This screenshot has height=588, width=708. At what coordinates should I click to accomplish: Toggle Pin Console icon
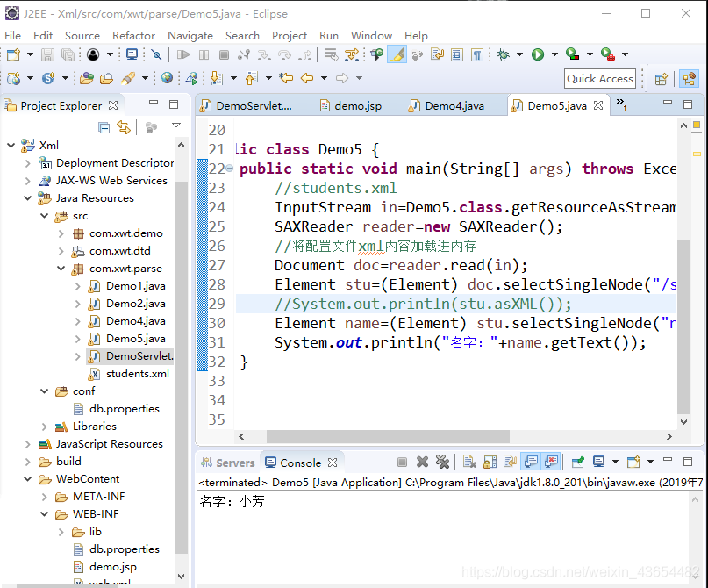click(578, 462)
